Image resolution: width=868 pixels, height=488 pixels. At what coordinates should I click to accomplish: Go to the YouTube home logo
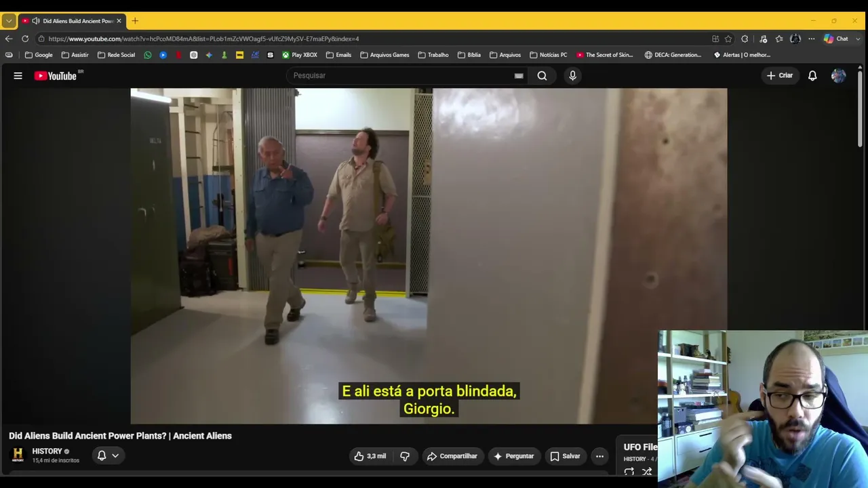[x=56, y=76]
